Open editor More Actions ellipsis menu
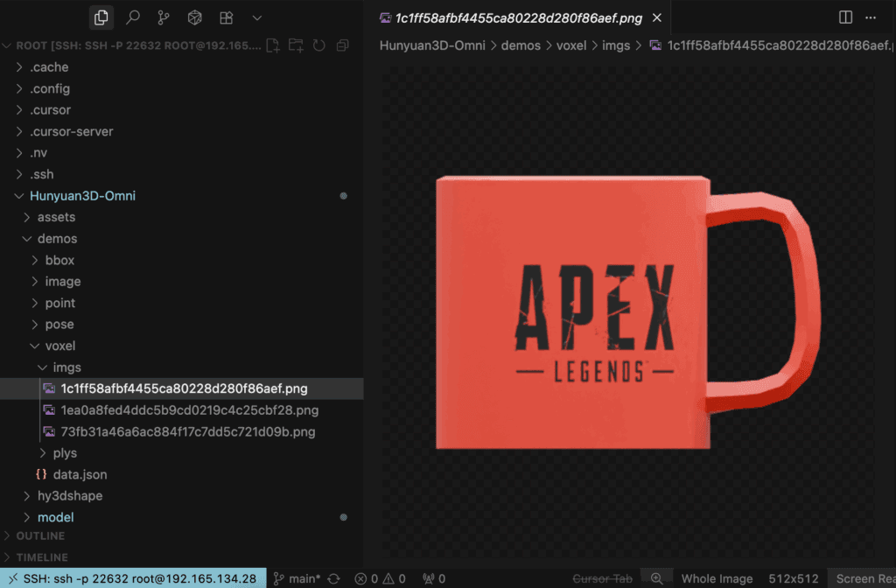The image size is (896, 588). 870,17
